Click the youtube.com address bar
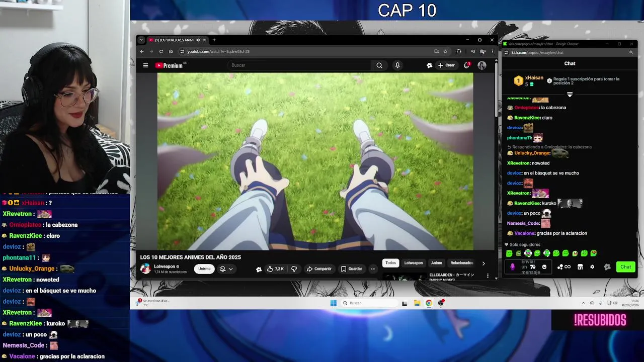 (307, 51)
